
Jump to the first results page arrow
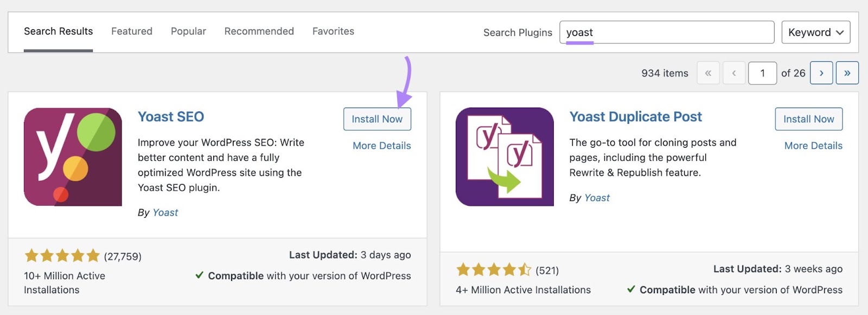coord(709,73)
